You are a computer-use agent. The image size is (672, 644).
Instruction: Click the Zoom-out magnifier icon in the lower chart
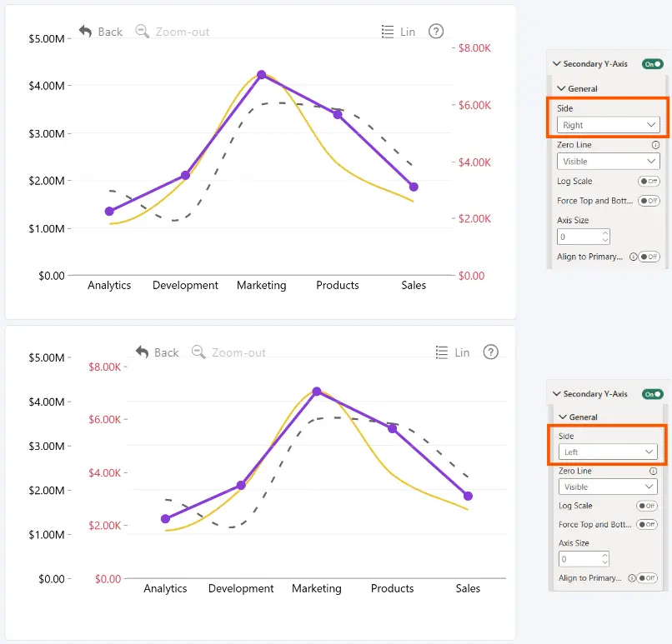198,352
